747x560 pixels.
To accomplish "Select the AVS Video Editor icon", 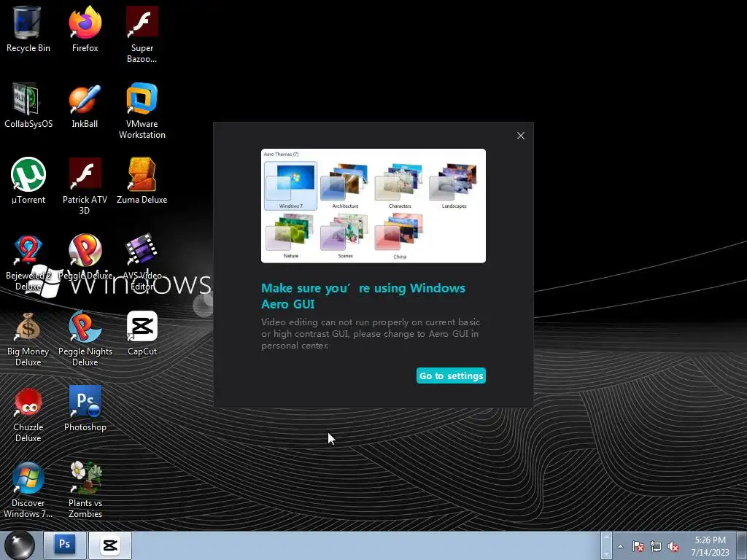I will tap(142, 262).
